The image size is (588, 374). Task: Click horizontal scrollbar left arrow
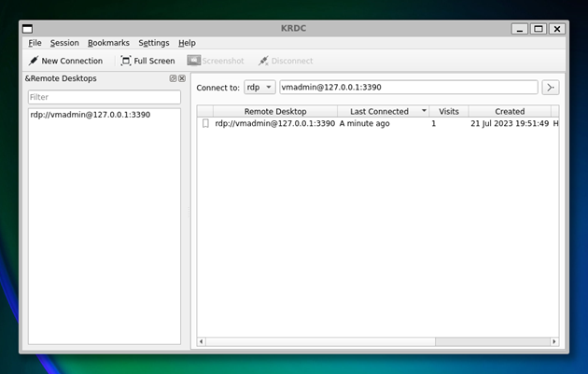[202, 341]
